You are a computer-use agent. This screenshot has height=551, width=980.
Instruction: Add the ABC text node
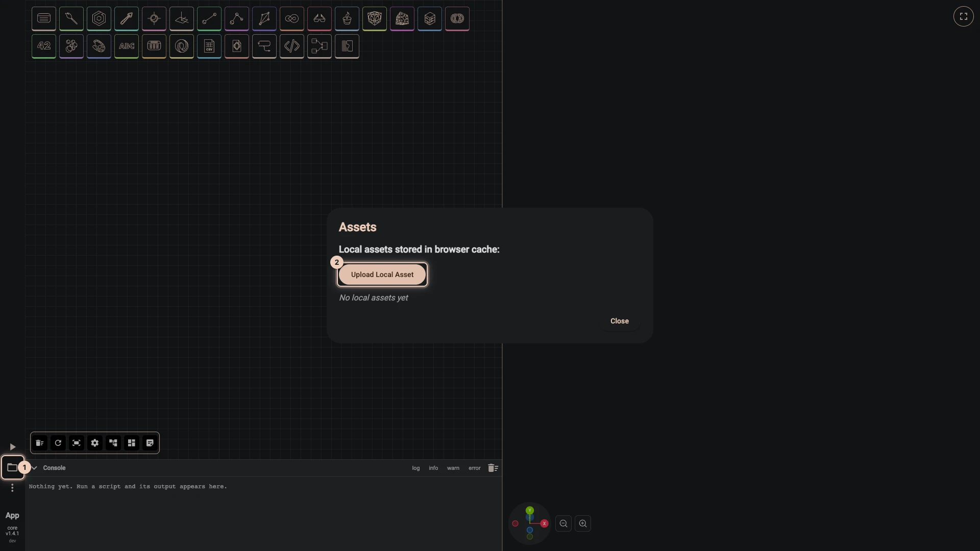127,46
